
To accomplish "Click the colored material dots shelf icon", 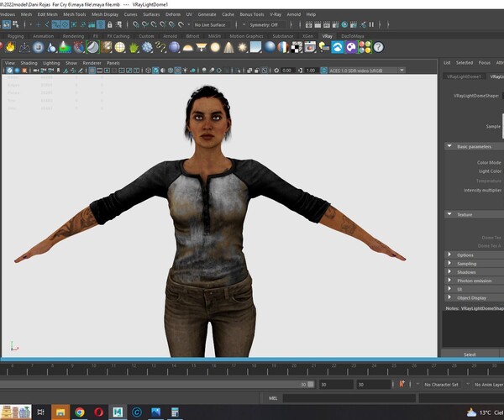I will click(x=365, y=47).
